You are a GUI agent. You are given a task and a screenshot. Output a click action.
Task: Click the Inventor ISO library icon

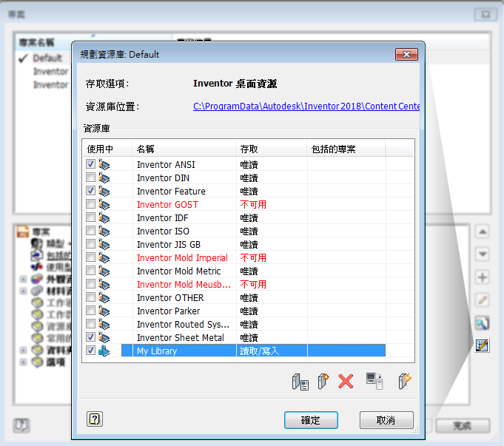tap(104, 232)
